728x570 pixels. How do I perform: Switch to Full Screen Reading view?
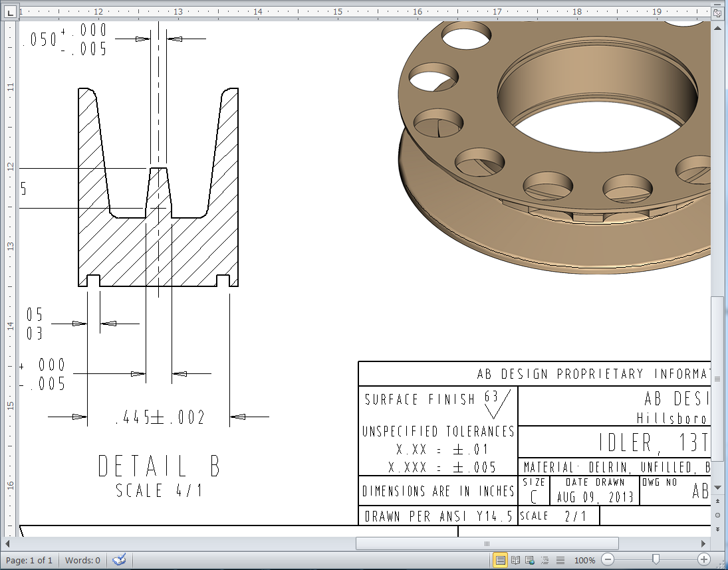pyautogui.click(x=515, y=560)
